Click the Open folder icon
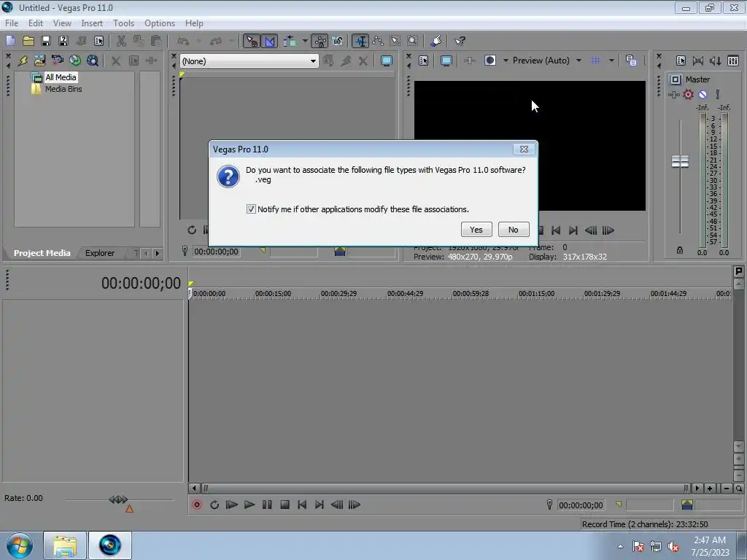Image resolution: width=747 pixels, height=560 pixels. (28, 41)
